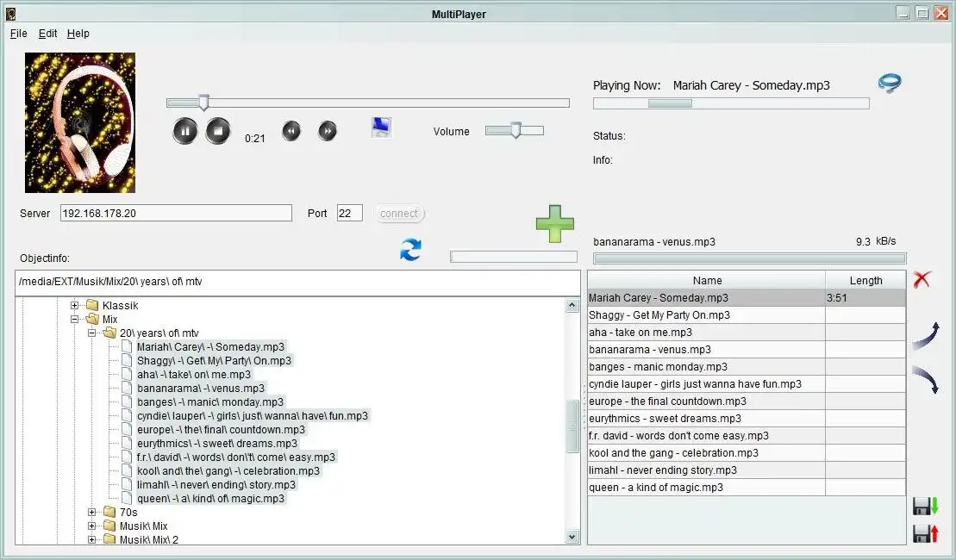Click the green plus add icon
The image size is (956, 560).
(x=555, y=224)
